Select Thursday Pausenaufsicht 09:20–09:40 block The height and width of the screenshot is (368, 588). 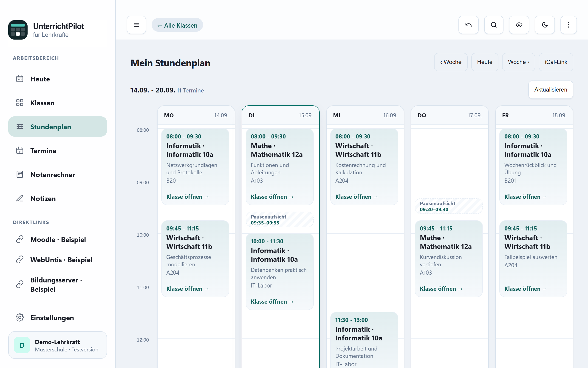click(x=449, y=206)
